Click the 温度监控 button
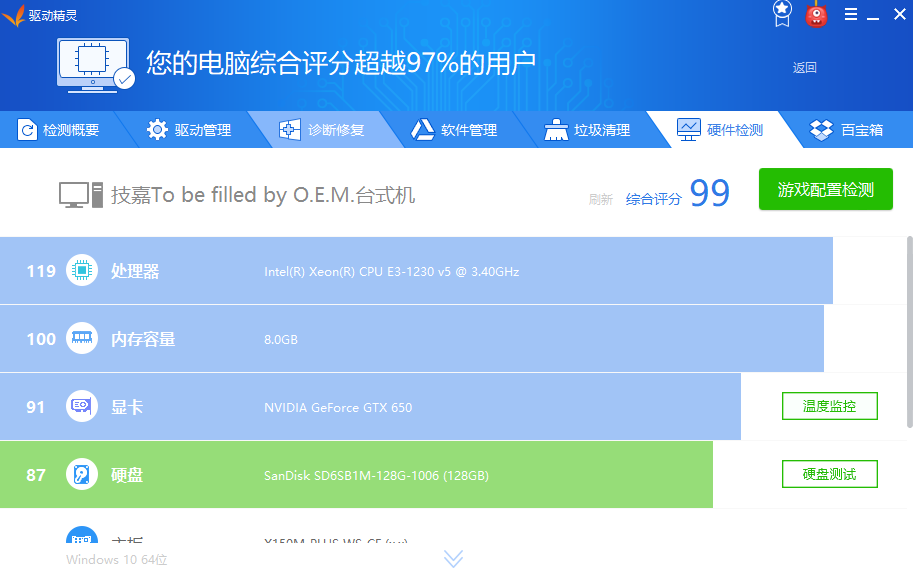The height and width of the screenshot is (571, 913). click(x=829, y=406)
